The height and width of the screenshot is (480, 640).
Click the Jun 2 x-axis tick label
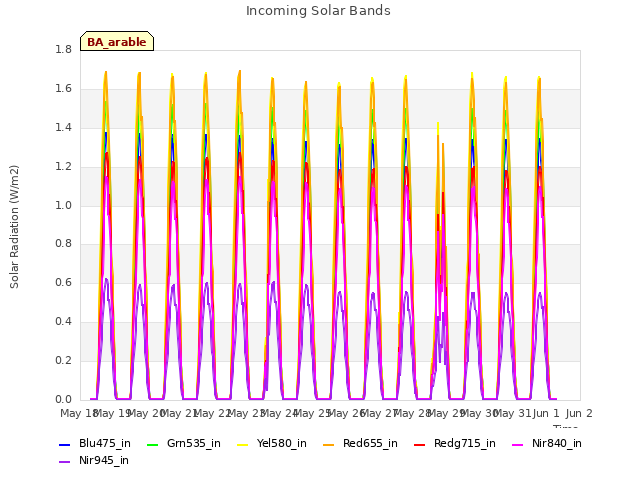(x=579, y=413)
